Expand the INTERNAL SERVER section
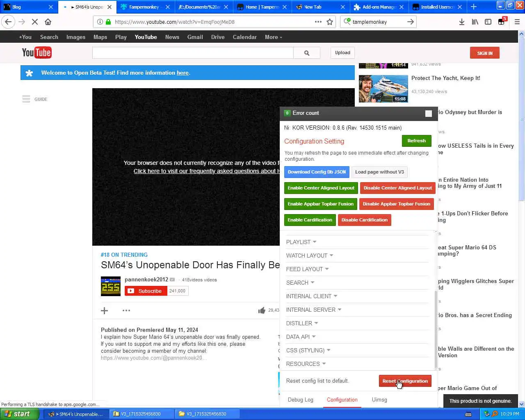Screen dimensions: 525x420 tap(314, 310)
